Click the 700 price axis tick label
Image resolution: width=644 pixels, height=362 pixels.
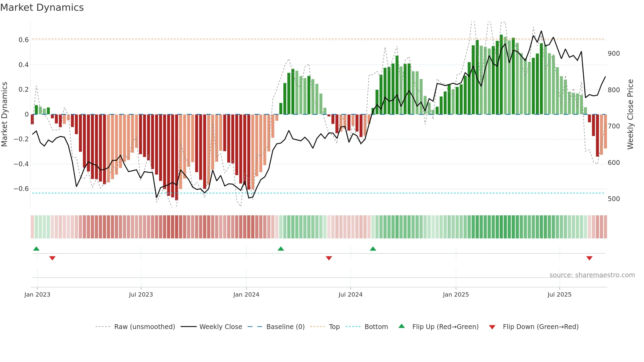pos(614,126)
